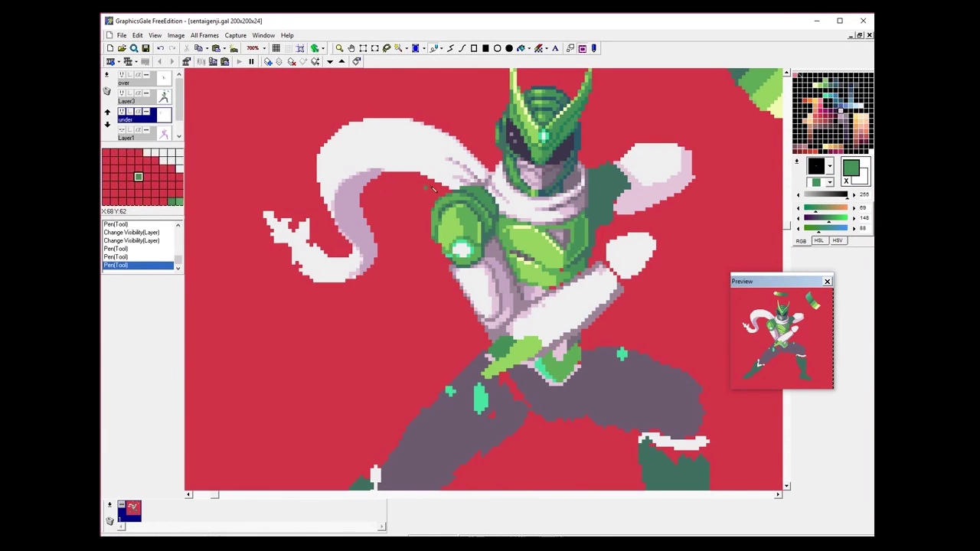The width and height of the screenshot is (980, 551).
Task: Open the copy options dropdown arrow
Action: pyautogui.click(x=207, y=48)
